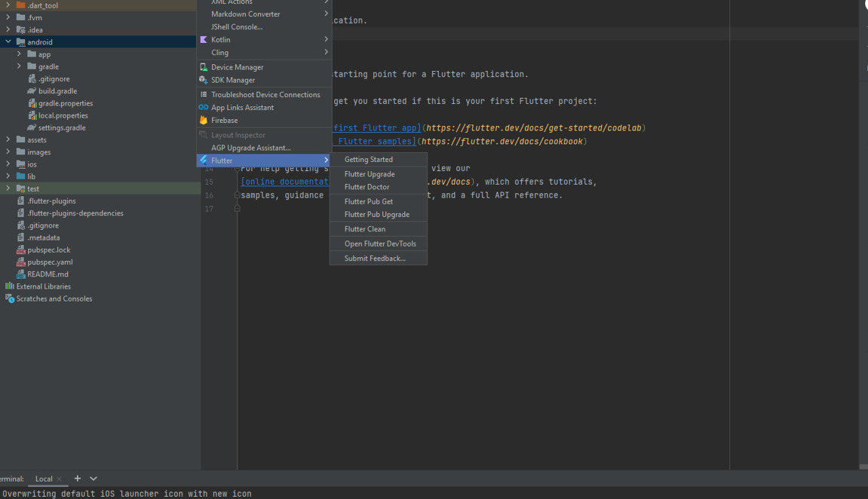Click the Device Manager icon
868x499 pixels.
[x=204, y=67]
